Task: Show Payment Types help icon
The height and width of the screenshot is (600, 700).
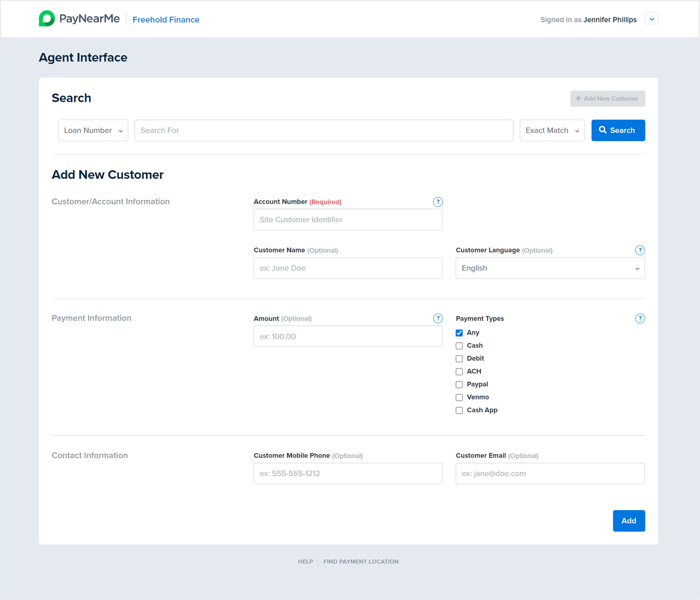Action: [640, 318]
